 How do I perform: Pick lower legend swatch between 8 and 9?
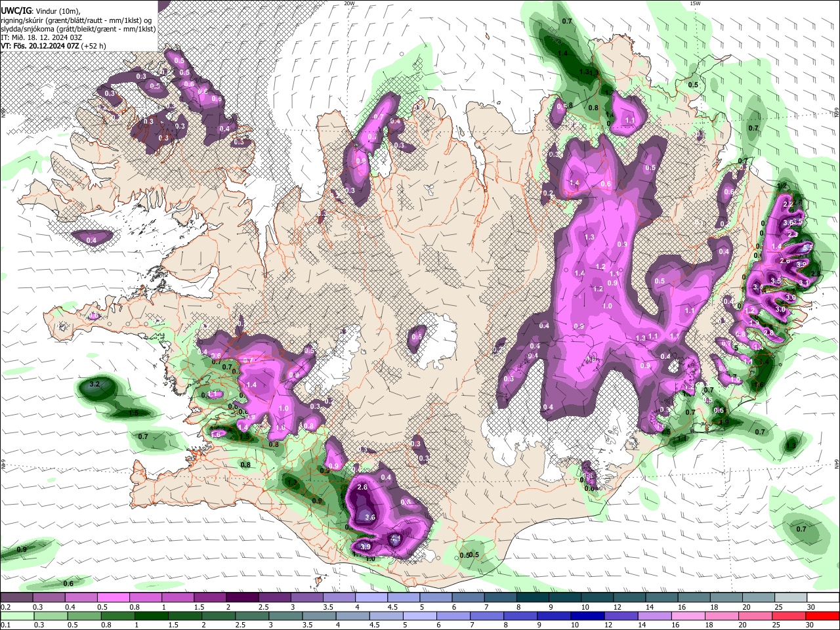click(521, 616)
